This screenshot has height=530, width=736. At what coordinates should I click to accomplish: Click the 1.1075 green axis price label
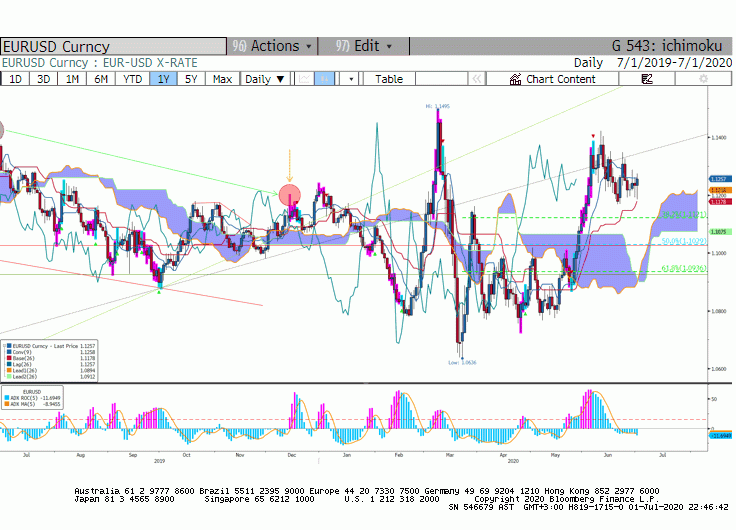click(720, 232)
